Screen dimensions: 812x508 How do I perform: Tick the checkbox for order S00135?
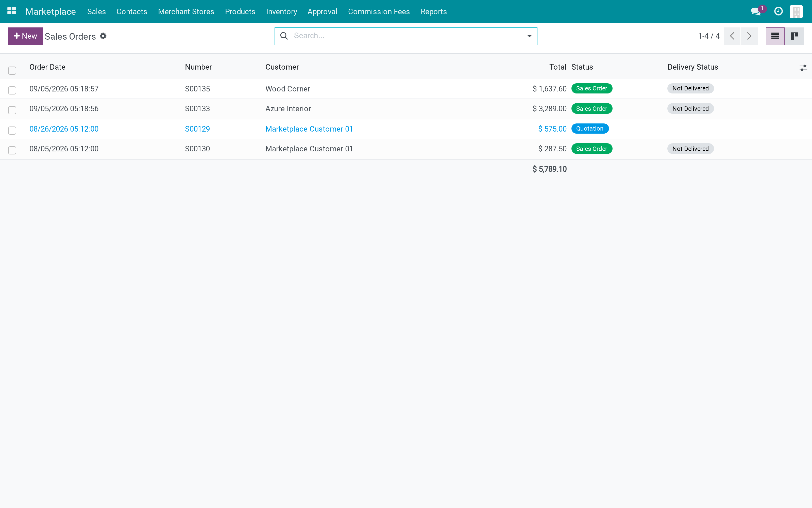point(12,90)
